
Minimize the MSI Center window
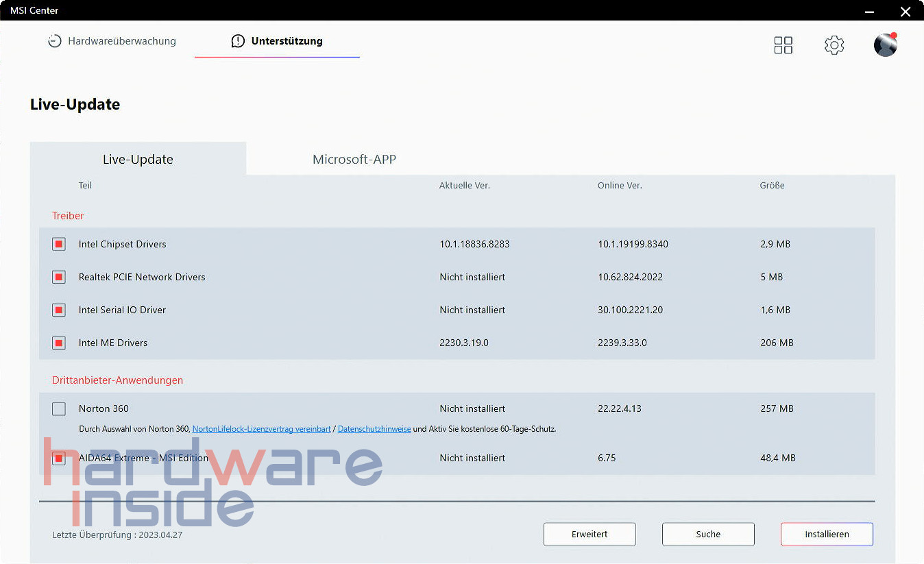tap(869, 11)
